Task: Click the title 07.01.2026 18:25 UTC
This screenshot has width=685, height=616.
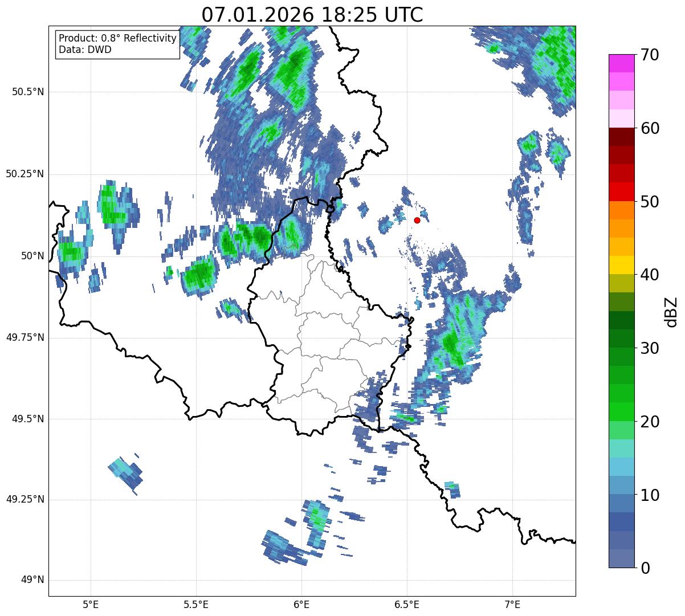Action: (x=312, y=14)
